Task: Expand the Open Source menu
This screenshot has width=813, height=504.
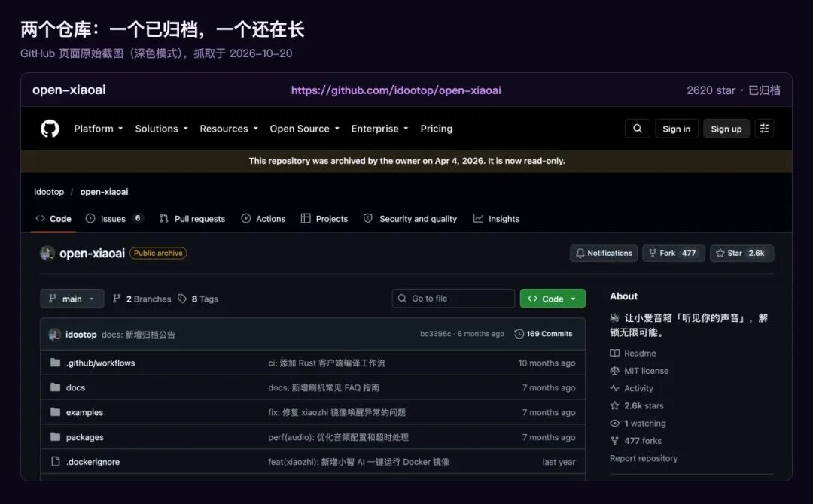Action: (304, 129)
